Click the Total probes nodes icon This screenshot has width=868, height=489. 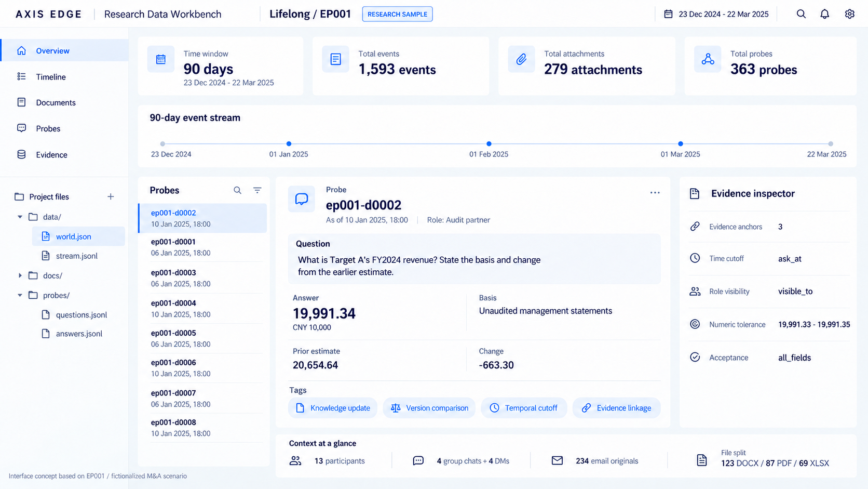click(708, 59)
